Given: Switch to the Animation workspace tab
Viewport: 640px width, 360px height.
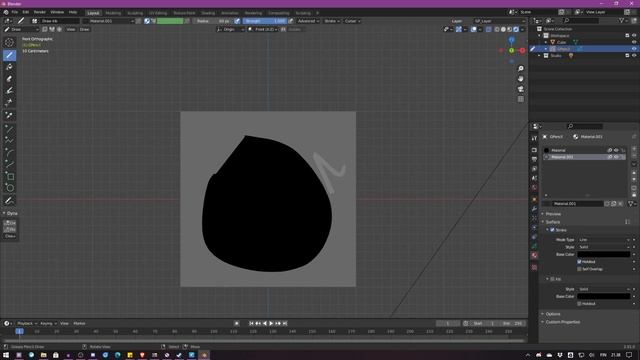Looking at the screenshot, I should 230,13.
